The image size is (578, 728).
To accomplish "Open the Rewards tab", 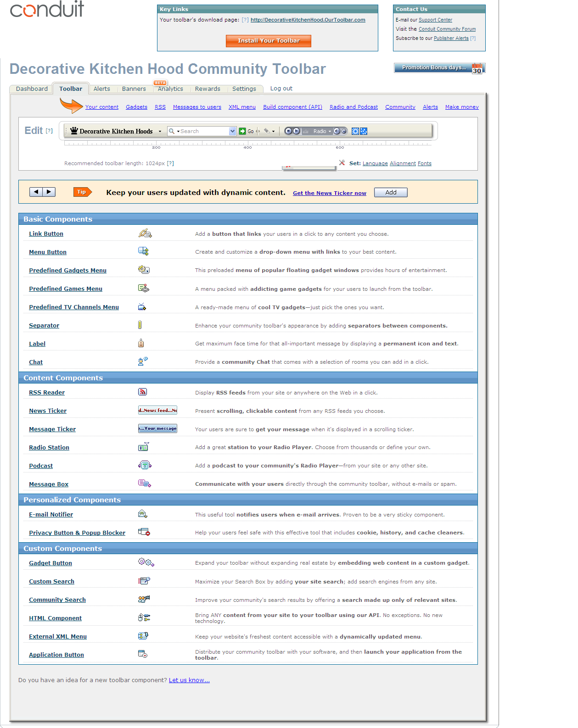I will pos(208,89).
